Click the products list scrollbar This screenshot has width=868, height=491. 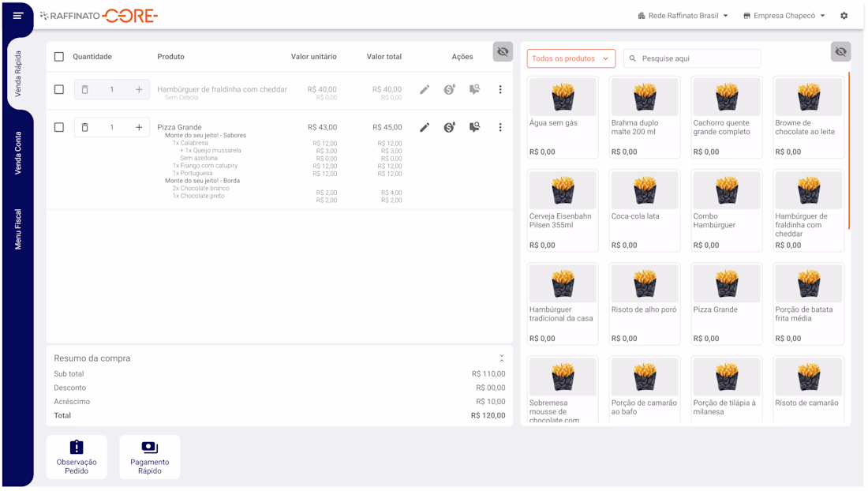tap(848, 151)
